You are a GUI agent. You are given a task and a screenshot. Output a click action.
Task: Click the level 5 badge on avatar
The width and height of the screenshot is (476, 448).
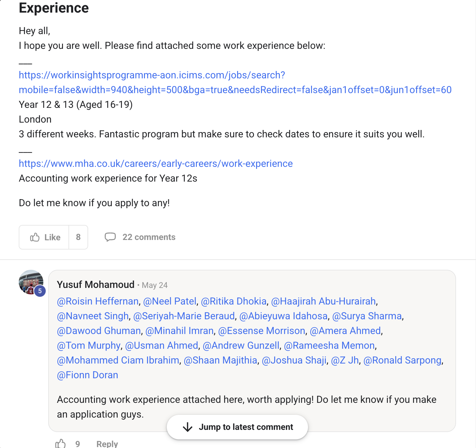pyautogui.click(x=40, y=291)
